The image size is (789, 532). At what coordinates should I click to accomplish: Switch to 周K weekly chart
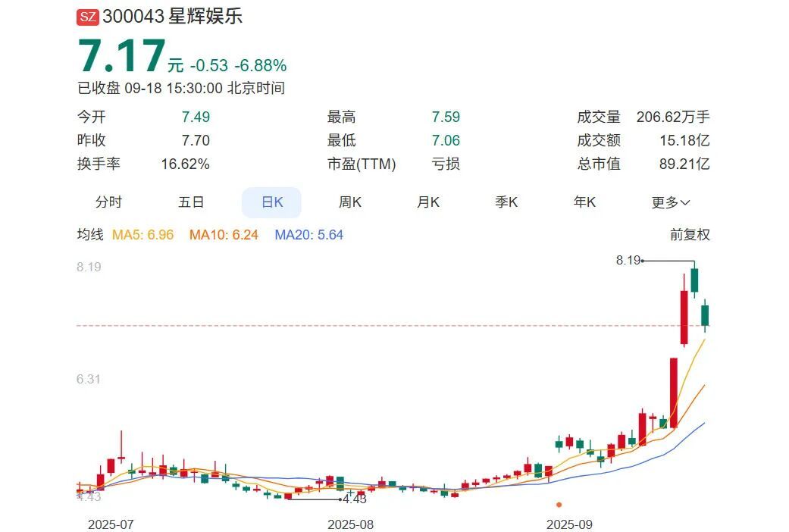[x=349, y=202]
